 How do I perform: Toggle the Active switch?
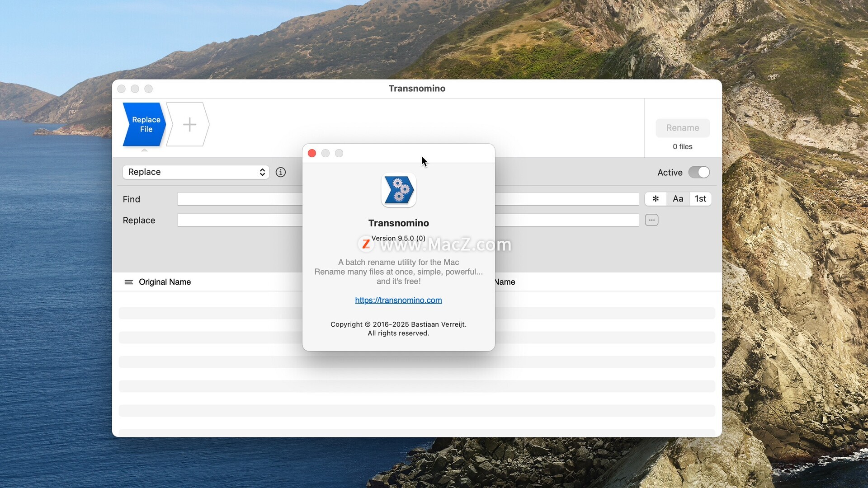(699, 172)
